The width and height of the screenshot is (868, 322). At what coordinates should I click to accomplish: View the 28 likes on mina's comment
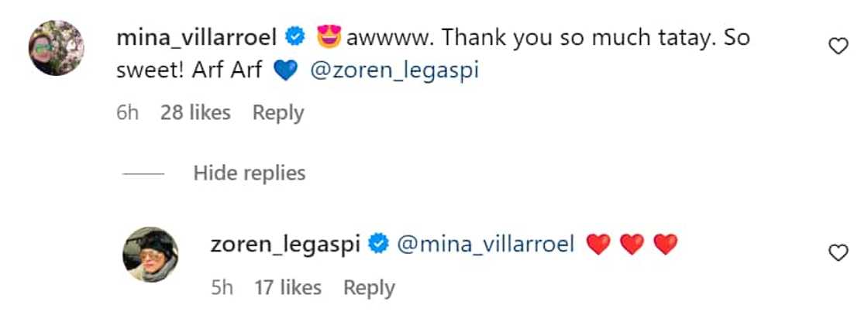(x=195, y=113)
